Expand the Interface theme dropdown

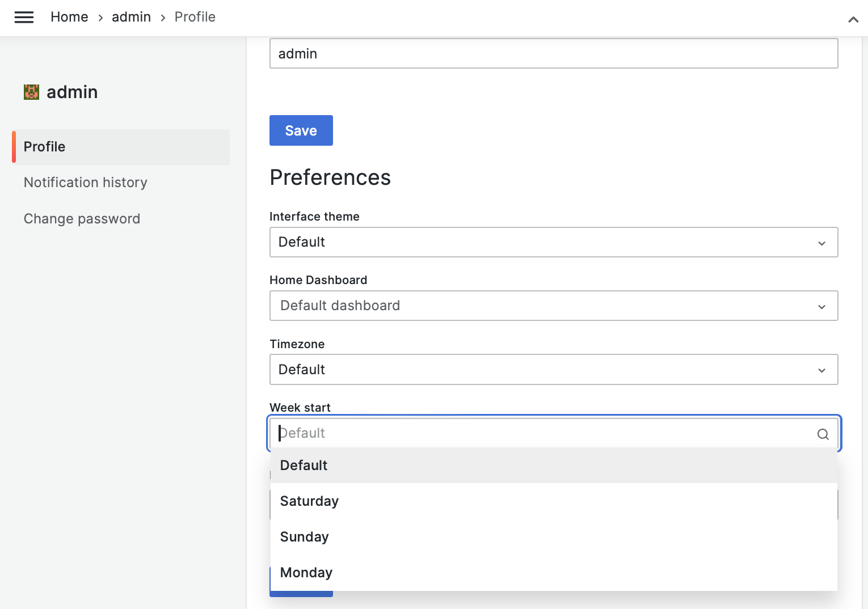553,242
